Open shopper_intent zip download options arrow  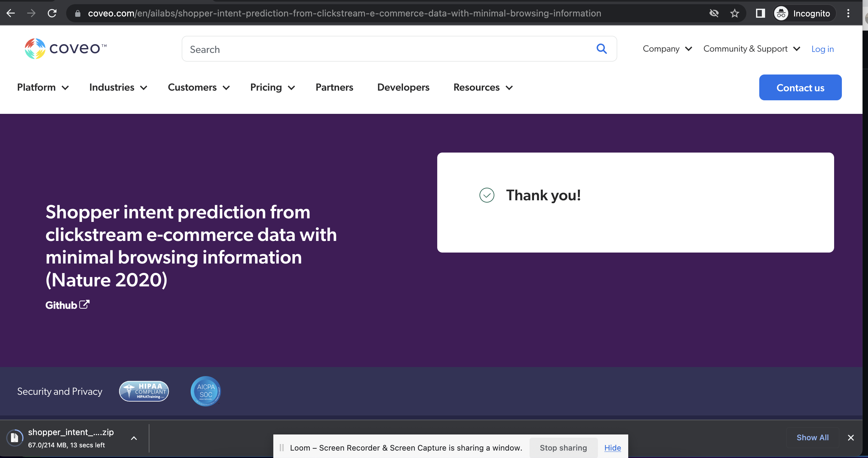tap(134, 438)
